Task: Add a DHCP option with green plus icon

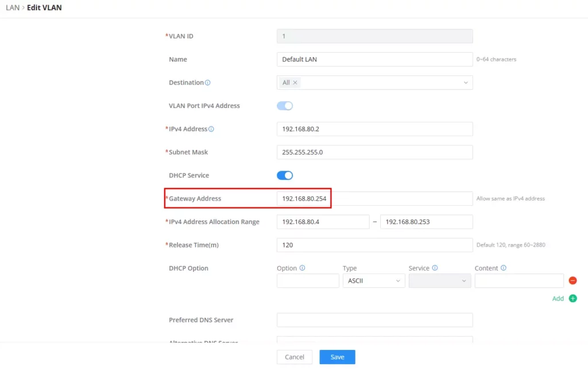Action: tap(572, 298)
